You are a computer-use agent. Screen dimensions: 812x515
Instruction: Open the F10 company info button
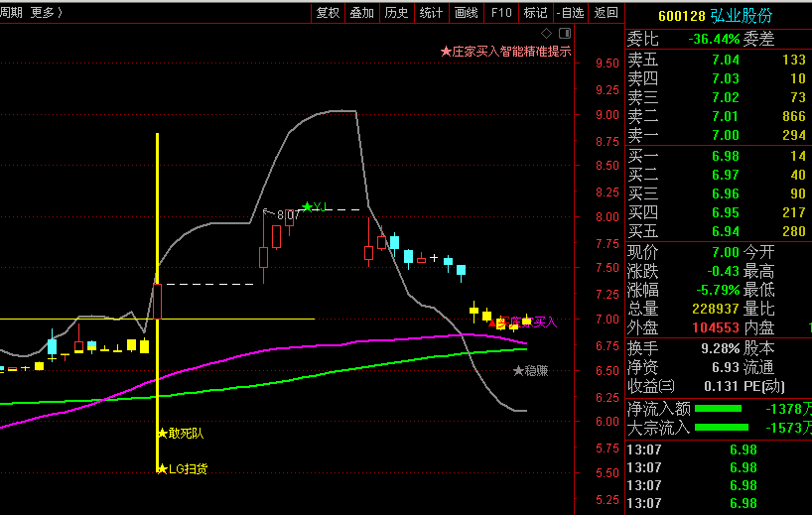tap(501, 13)
